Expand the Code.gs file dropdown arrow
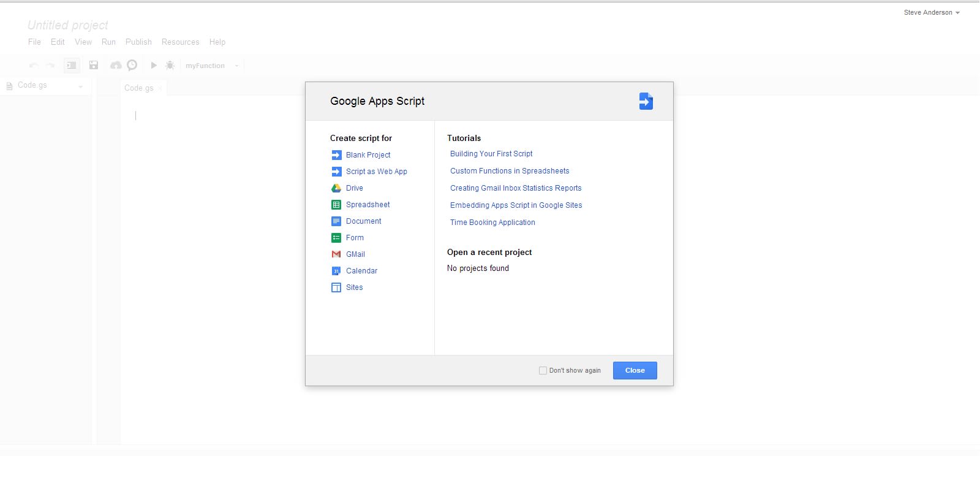The image size is (980, 491). [80, 86]
